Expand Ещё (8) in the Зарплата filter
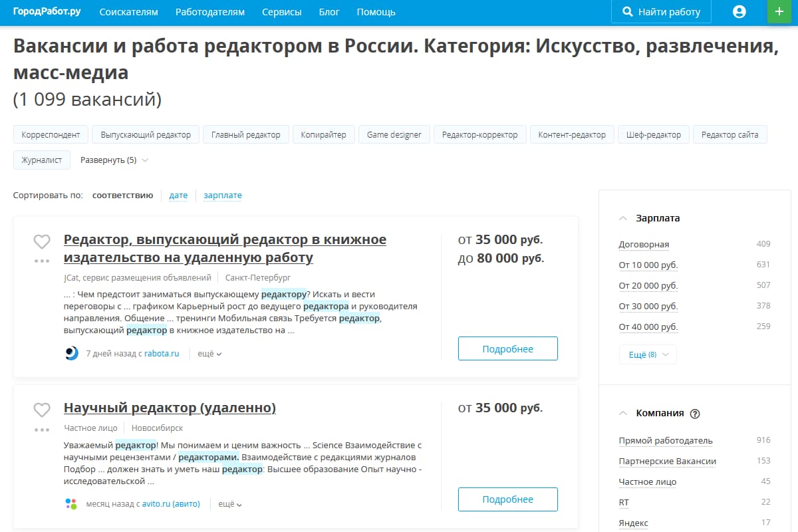Screen dimensions: 798x532 647,354
